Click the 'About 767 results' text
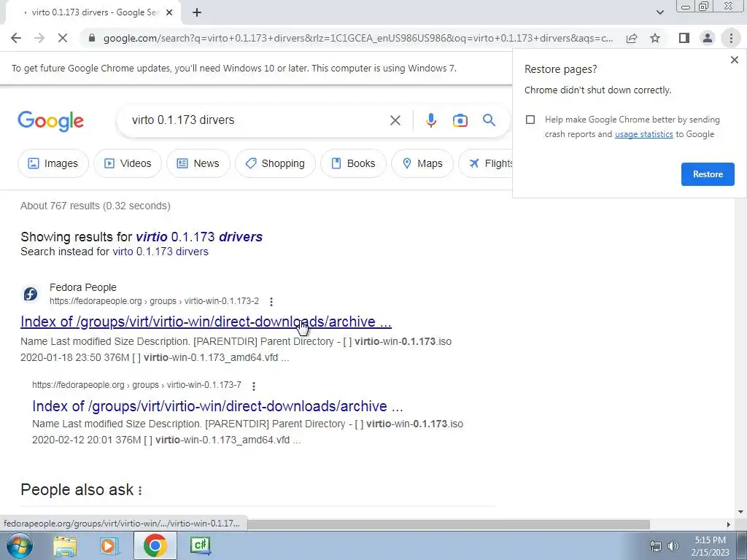The width and height of the screenshot is (747, 560). (96, 206)
